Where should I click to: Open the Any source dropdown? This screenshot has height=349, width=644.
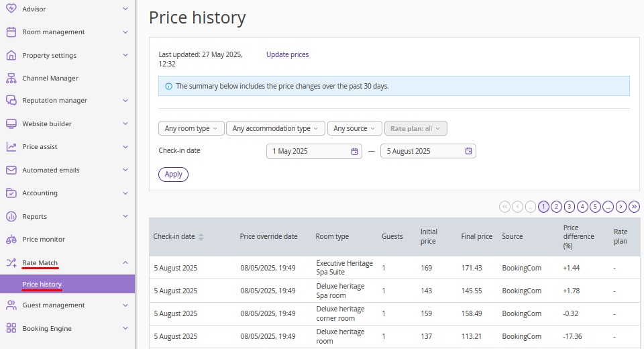click(354, 128)
